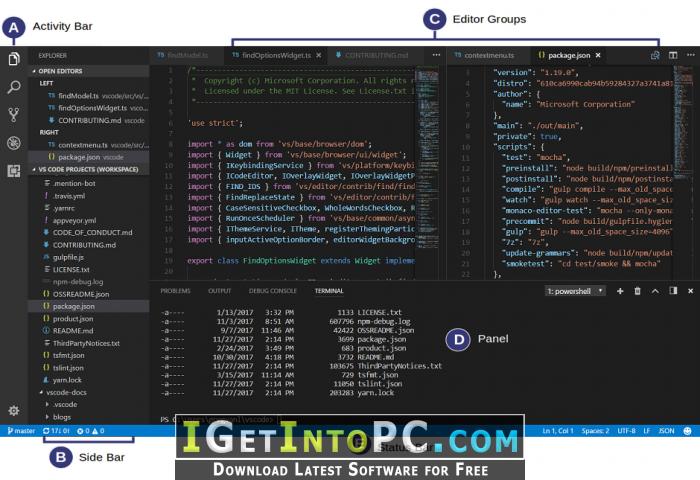Screen dimensions: 700x480
Task: Maximize panel using the up chevron
Action: click(655, 291)
